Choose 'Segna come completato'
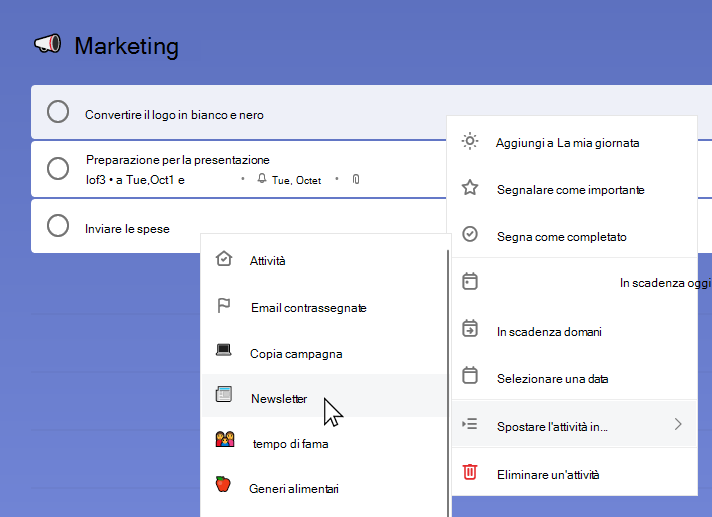Viewport: 712px width, 517px height. coord(572,236)
